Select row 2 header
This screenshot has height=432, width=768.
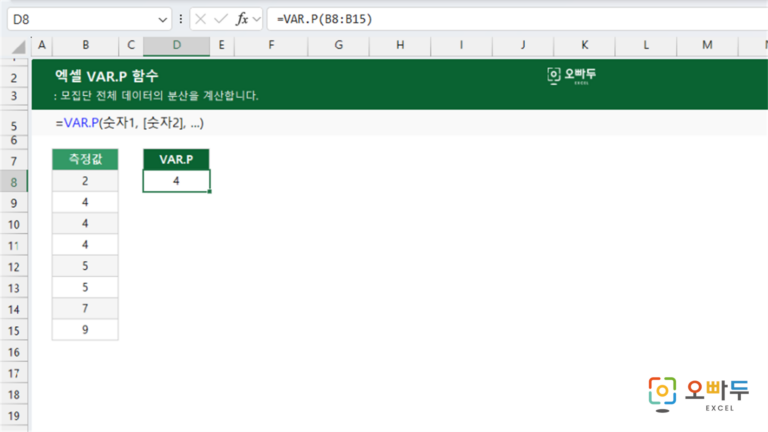14,78
